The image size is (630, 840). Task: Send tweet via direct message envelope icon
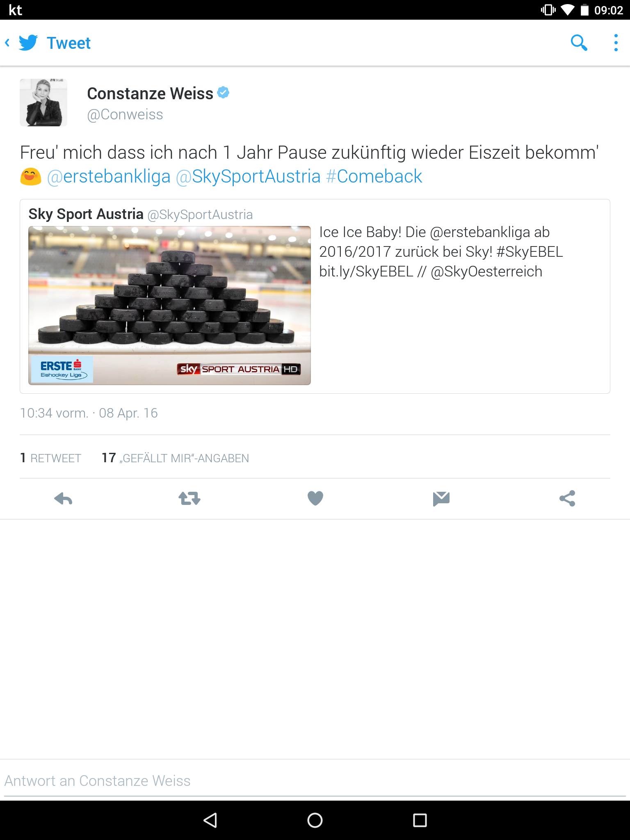(441, 498)
